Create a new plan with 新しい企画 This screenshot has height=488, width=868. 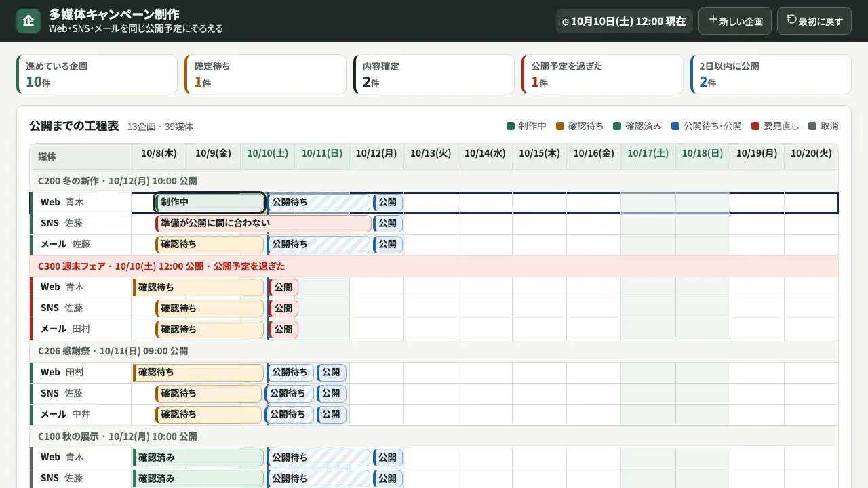click(735, 21)
